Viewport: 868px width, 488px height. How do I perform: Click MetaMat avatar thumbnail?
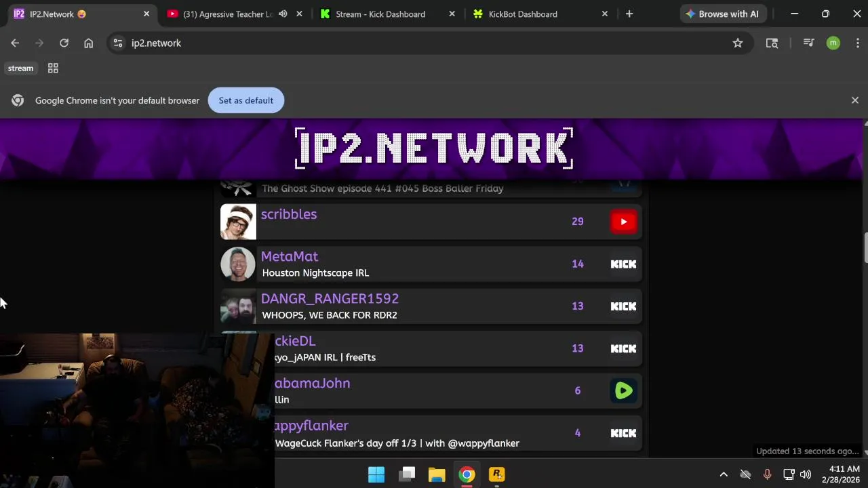click(238, 264)
